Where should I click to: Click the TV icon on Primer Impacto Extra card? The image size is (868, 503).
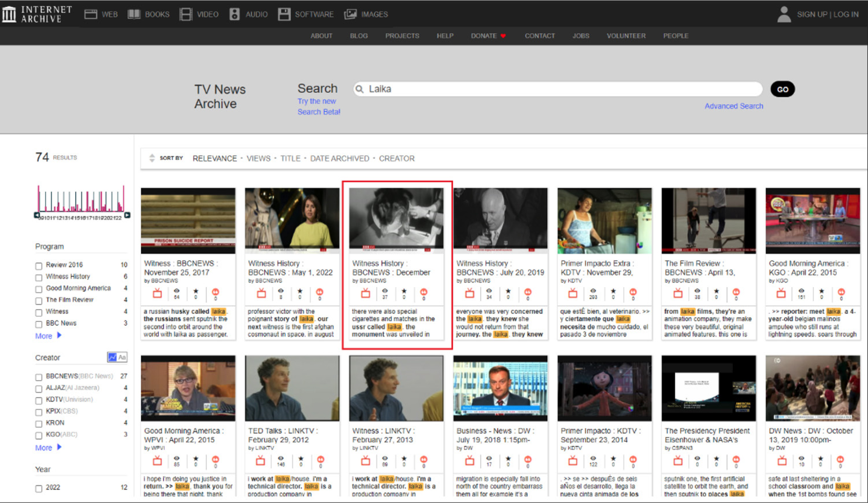point(573,293)
